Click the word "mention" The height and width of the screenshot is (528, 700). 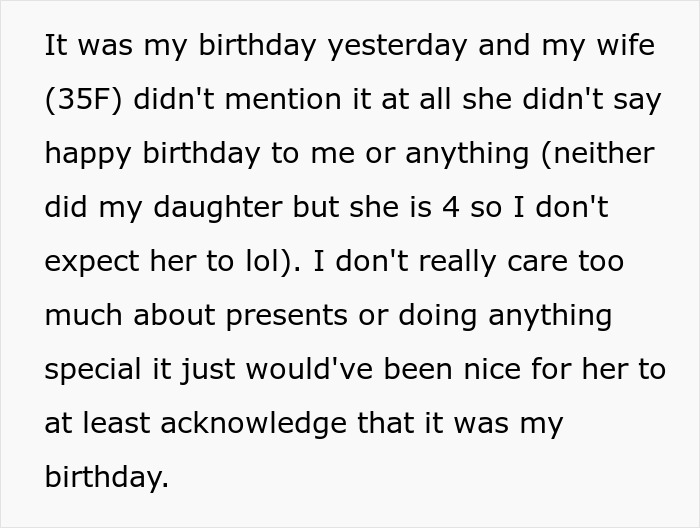pos(261,100)
